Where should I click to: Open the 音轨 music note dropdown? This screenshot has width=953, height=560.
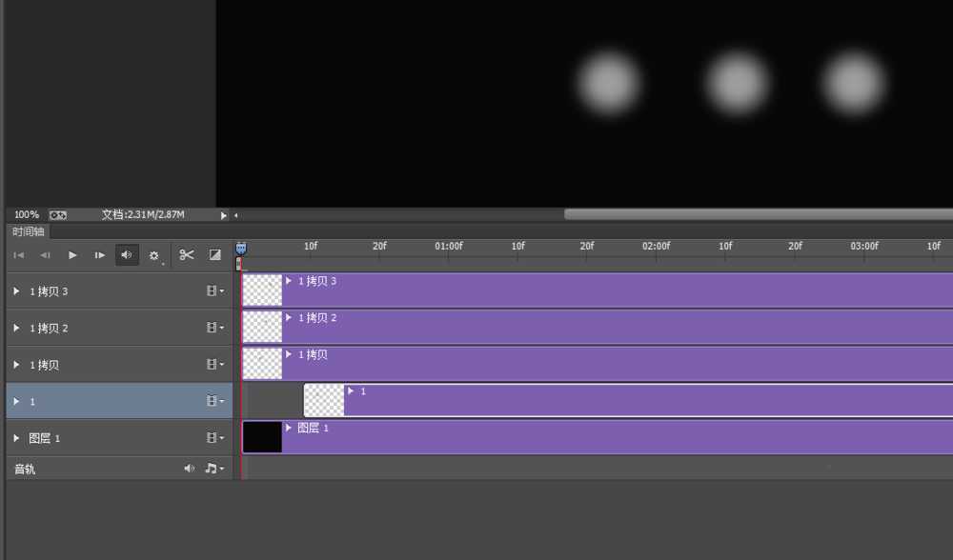214,469
